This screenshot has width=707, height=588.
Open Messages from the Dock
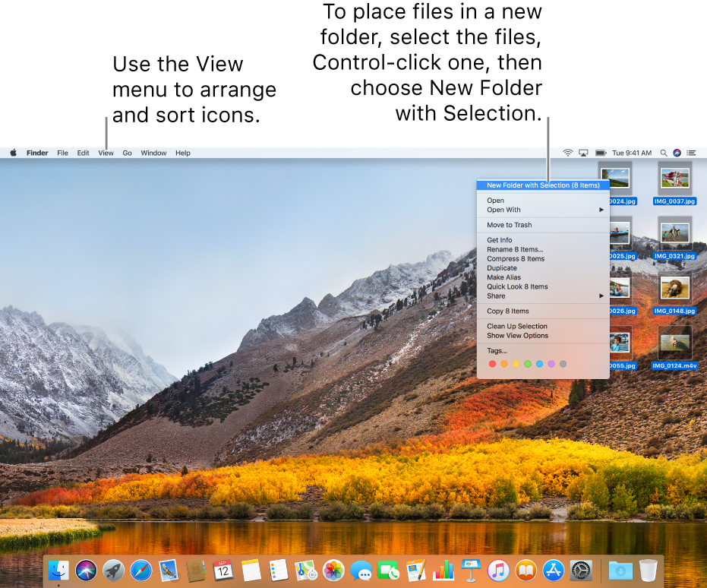(361, 571)
